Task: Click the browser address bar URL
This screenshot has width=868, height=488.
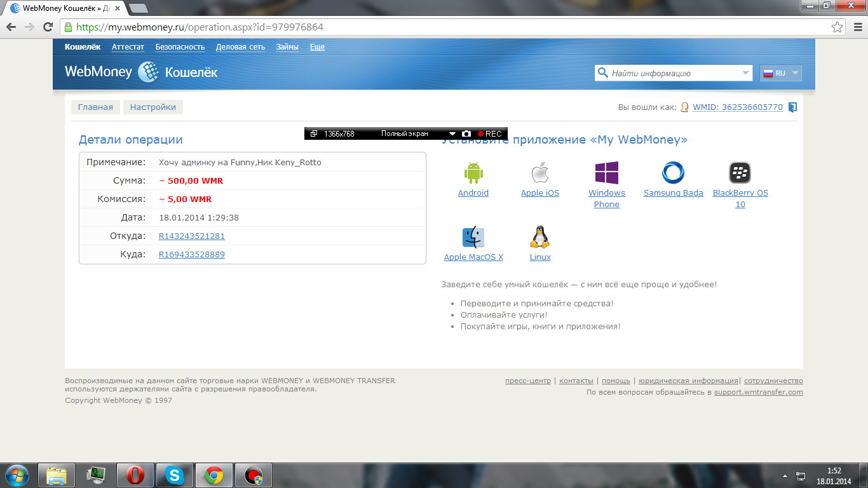Action: coord(200,27)
